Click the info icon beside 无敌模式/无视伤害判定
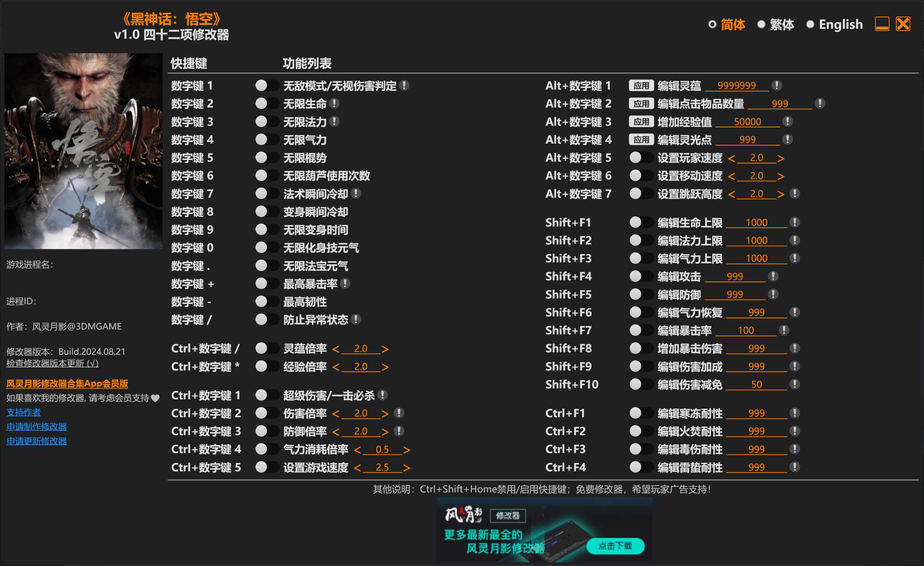The image size is (924, 566). (x=405, y=86)
